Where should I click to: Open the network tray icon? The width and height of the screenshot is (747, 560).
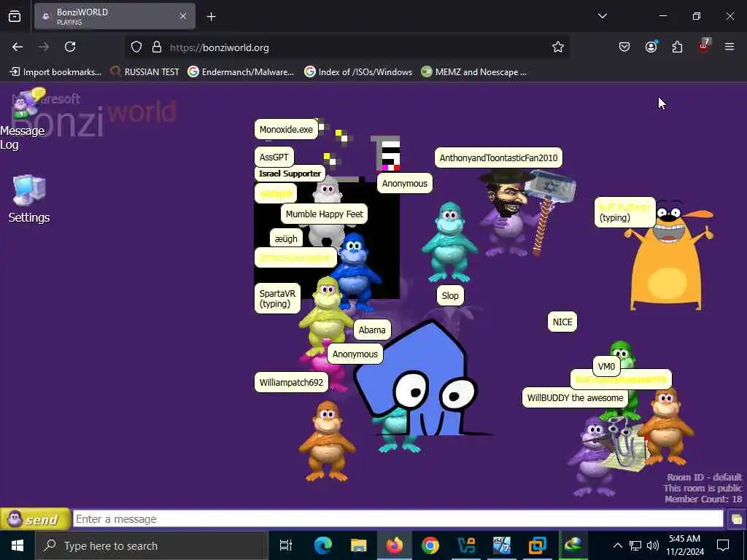coord(635,545)
